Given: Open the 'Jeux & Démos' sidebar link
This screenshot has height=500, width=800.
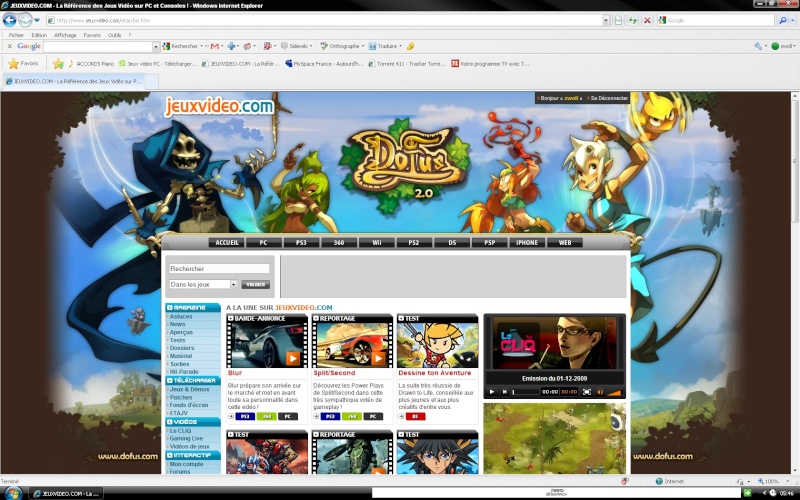Looking at the screenshot, I should (x=189, y=389).
